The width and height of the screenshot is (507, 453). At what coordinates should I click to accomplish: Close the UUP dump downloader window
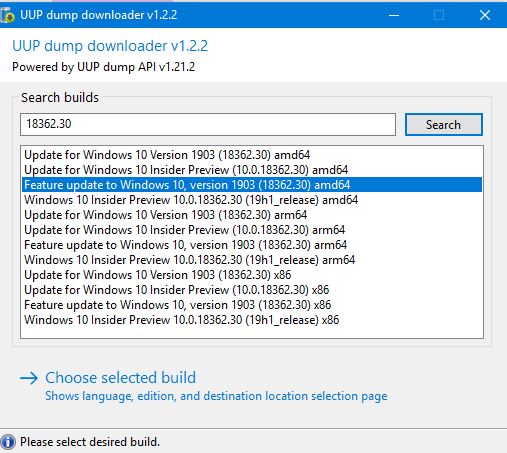coord(485,15)
